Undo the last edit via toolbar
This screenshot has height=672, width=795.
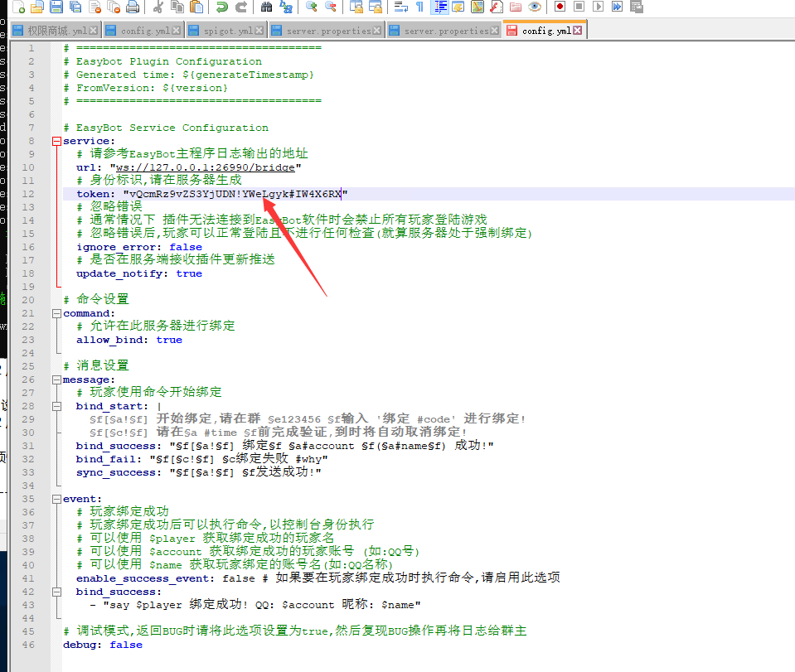tap(221, 7)
